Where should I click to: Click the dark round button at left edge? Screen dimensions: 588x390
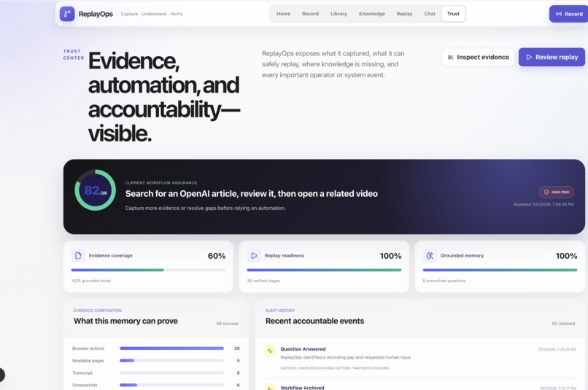pos(1,375)
